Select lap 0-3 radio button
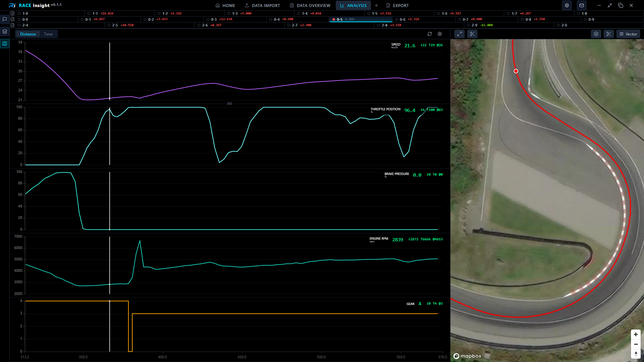 pos(208,19)
